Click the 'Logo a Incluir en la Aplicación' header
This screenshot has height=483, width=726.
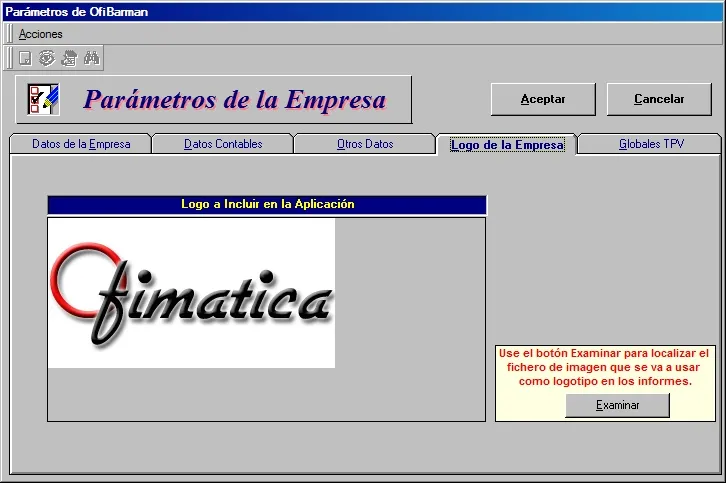point(267,204)
